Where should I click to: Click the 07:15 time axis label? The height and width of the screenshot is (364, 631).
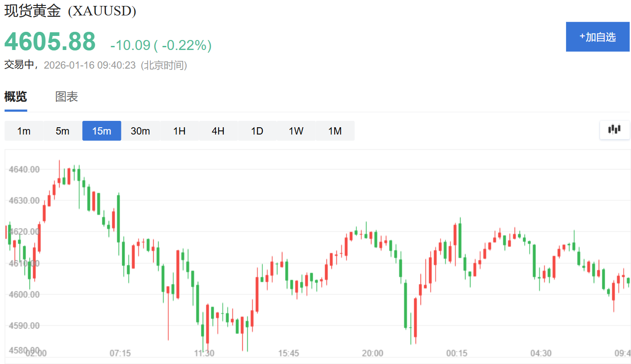pyautogui.click(x=120, y=353)
